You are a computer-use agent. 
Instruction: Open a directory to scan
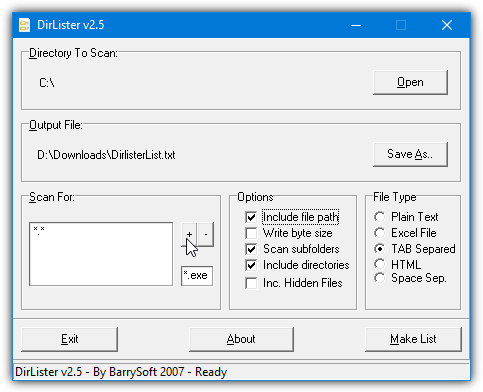tap(410, 82)
